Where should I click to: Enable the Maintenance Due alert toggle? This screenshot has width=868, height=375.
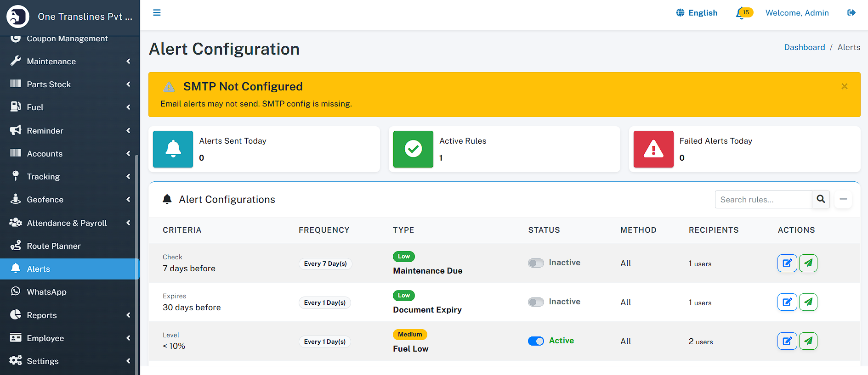click(x=536, y=263)
